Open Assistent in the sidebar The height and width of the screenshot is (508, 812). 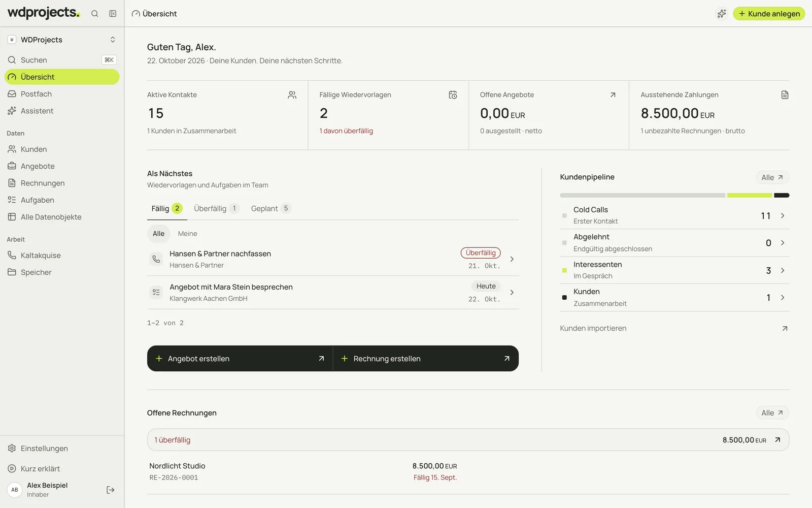62,111
